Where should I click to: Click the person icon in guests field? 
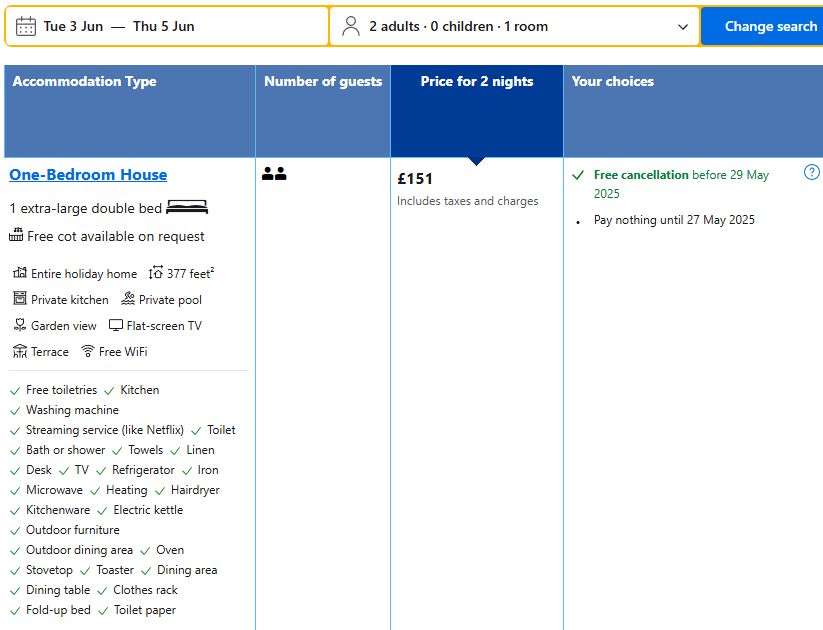pos(351,26)
